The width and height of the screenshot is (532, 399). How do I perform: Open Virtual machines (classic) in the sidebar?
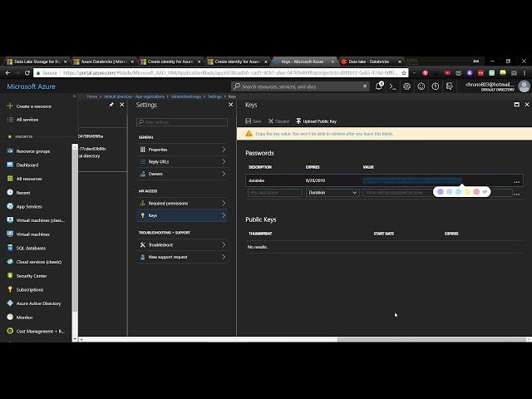tap(41, 220)
